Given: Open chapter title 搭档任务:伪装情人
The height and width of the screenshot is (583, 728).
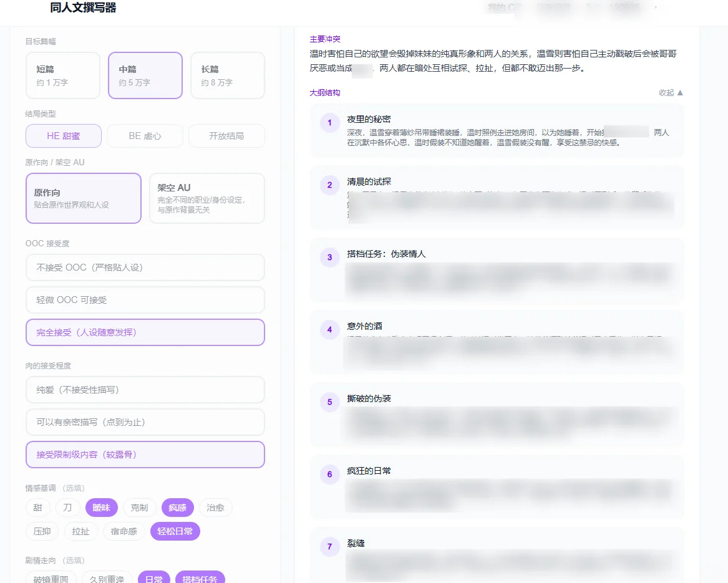Looking at the screenshot, I should tap(386, 254).
